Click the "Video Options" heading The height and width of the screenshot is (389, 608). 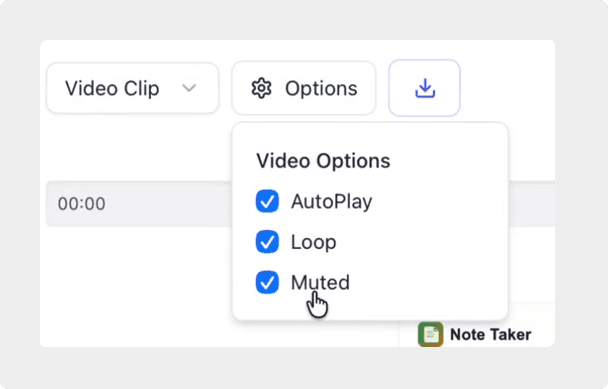pyautogui.click(x=323, y=161)
